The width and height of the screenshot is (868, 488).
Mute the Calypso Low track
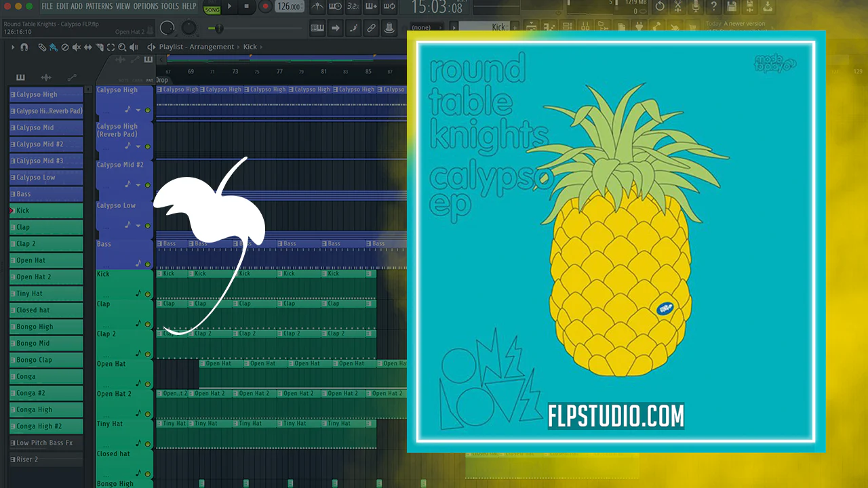click(x=148, y=226)
